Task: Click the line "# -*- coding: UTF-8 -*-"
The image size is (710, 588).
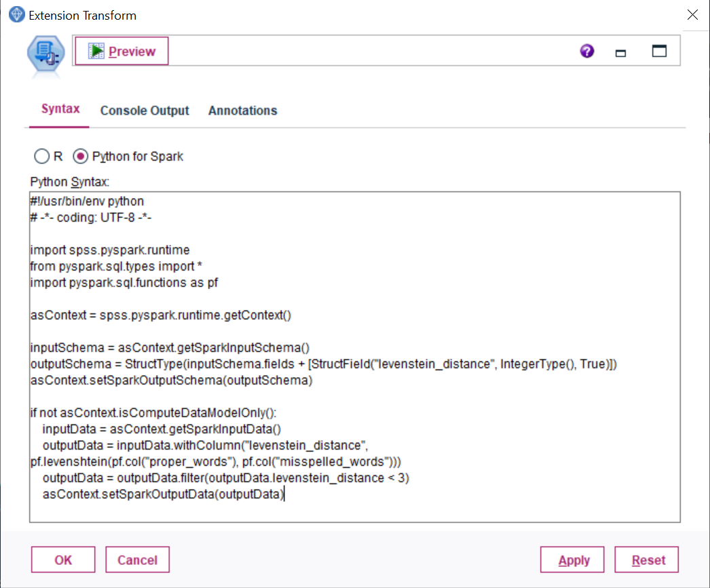Action: click(90, 218)
